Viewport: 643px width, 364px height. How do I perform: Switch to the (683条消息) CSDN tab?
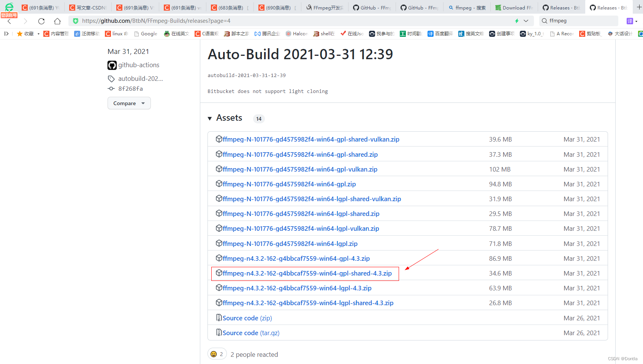pyautogui.click(x=230, y=8)
